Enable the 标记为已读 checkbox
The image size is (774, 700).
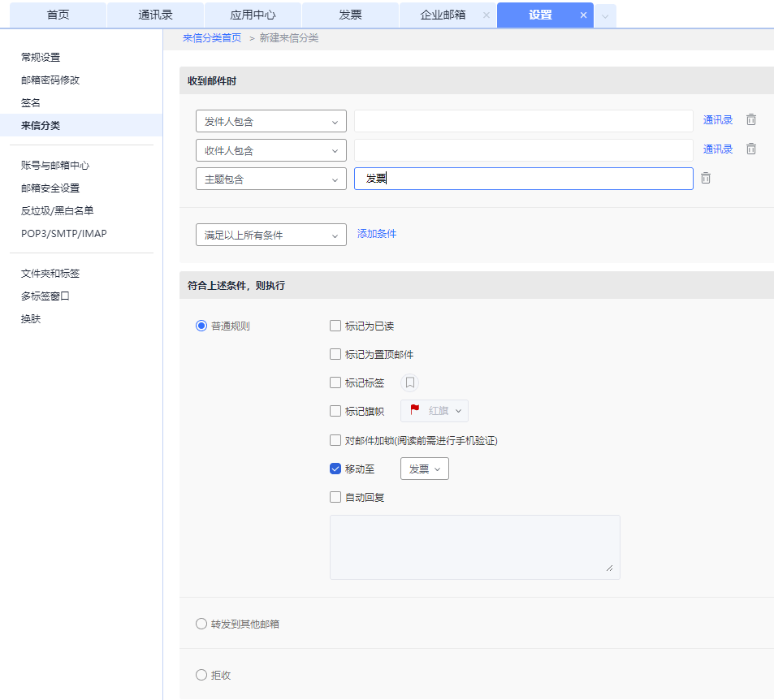click(335, 325)
